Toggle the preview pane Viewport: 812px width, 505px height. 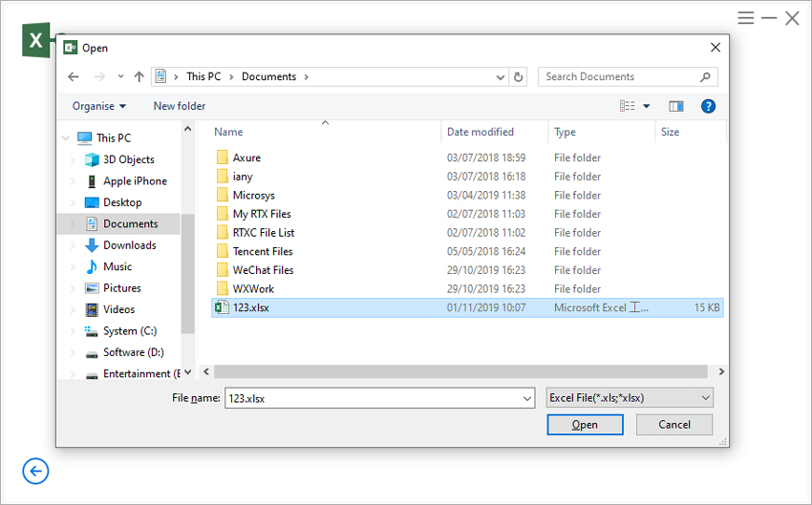(x=676, y=106)
